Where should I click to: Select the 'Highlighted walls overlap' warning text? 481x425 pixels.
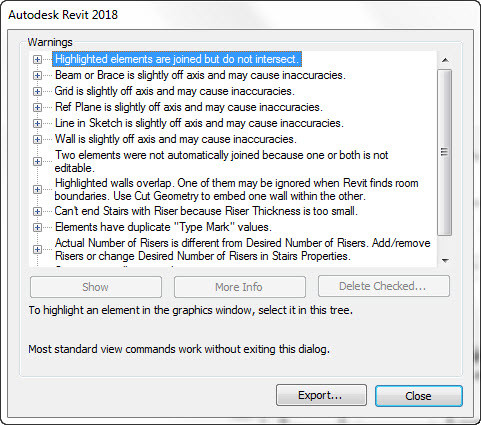(x=236, y=189)
